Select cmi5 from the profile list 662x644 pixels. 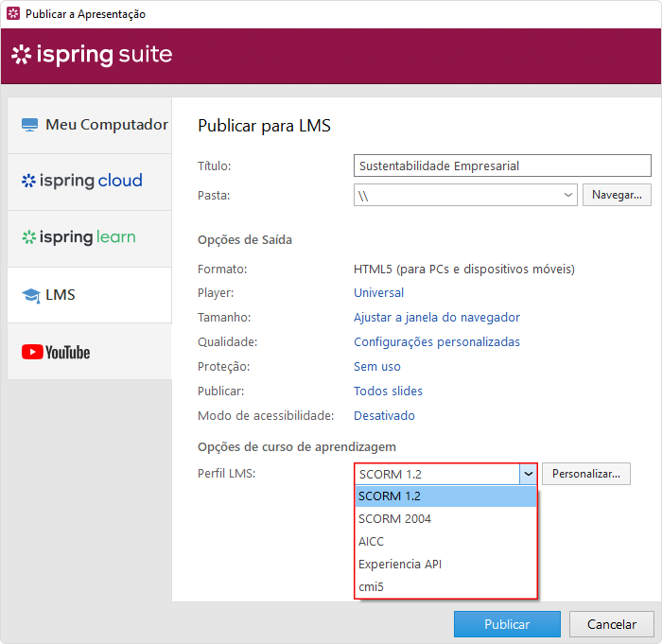pyautogui.click(x=445, y=587)
